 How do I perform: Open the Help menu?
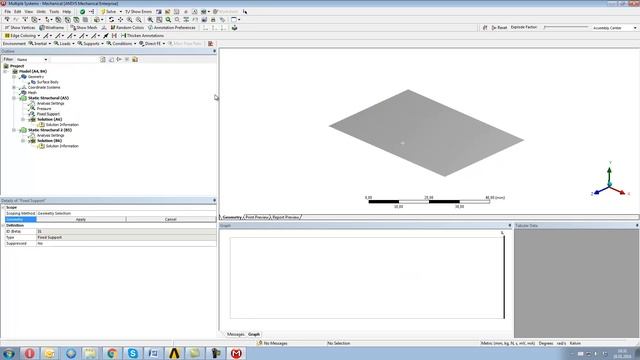point(67,12)
